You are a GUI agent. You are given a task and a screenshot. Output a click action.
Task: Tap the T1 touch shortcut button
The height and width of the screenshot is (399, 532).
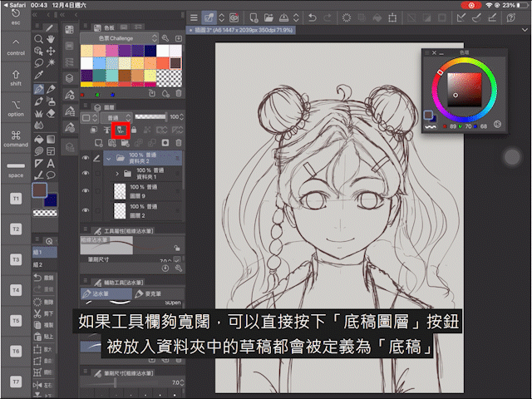pos(16,199)
